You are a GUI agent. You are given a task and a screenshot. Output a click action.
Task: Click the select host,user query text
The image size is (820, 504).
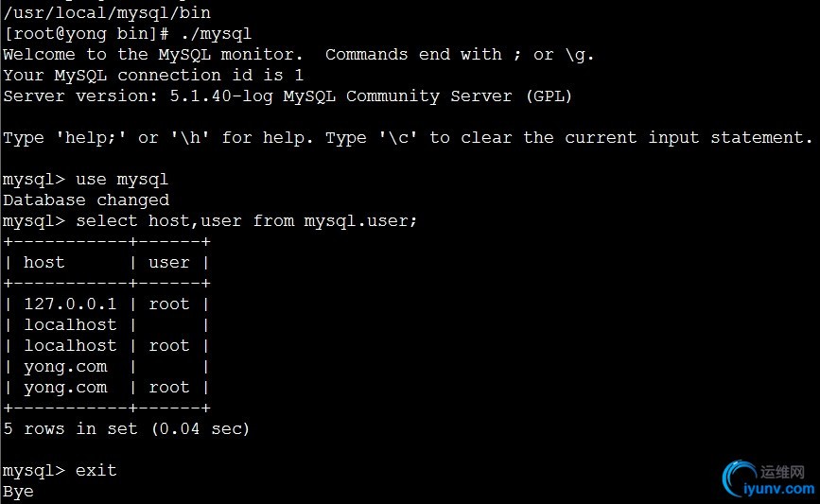tap(246, 220)
